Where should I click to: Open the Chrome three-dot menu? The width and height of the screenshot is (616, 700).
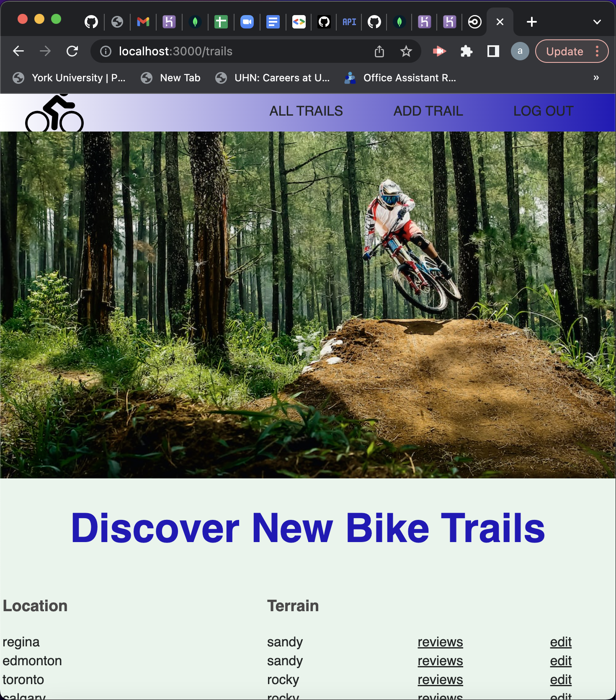click(x=597, y=51)
